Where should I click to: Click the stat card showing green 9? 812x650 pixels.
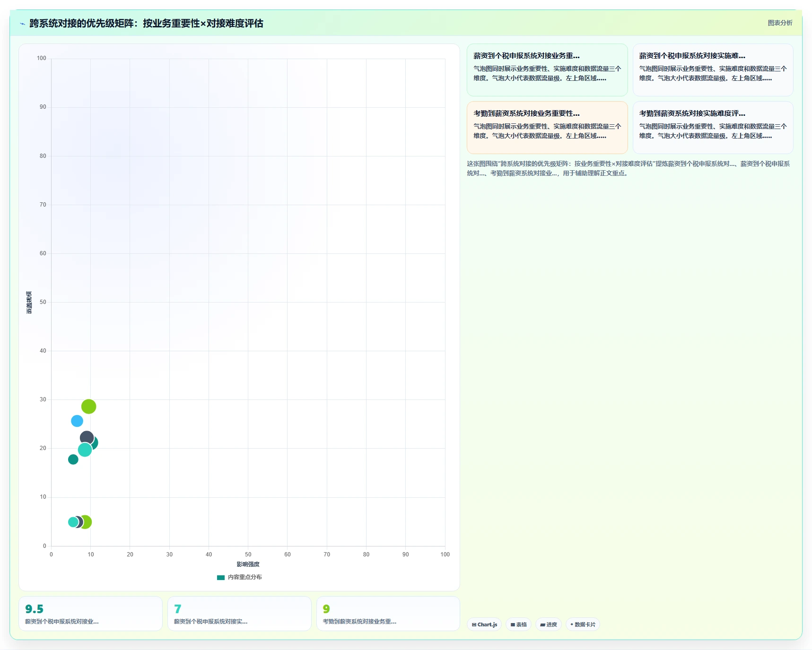(388, 614)
